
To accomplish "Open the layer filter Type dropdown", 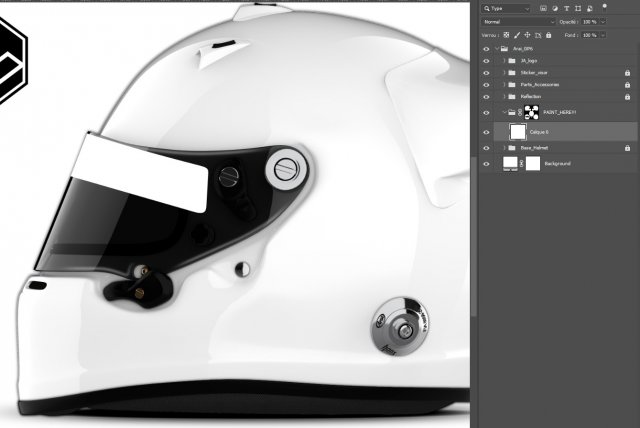I will pos(506,8).
